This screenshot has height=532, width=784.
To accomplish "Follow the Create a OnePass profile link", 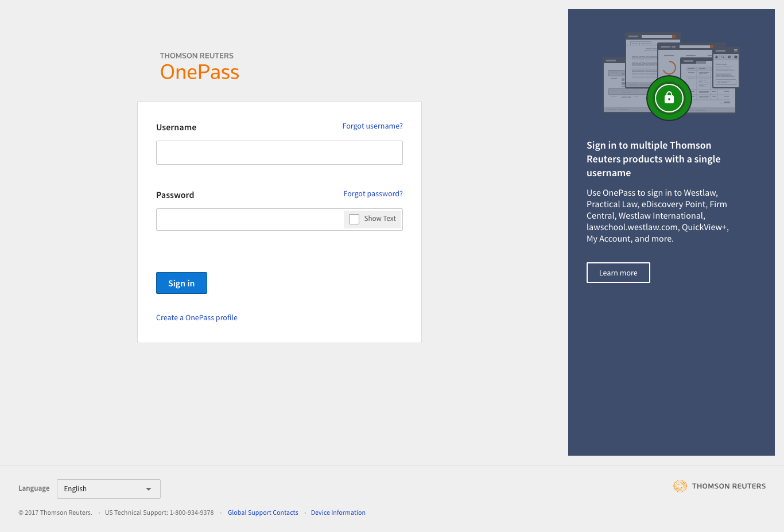I will (x=196, y=318).
